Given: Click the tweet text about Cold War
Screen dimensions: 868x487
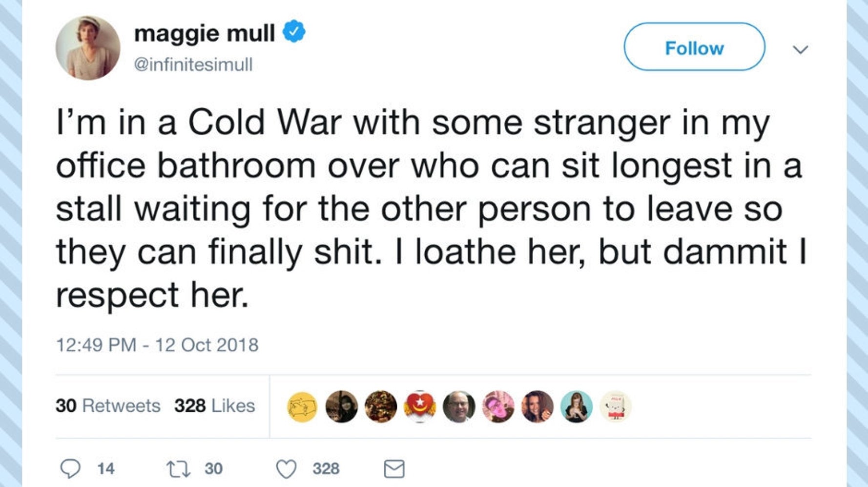Looking at the screenshot, I should click(x=430, y=209).
